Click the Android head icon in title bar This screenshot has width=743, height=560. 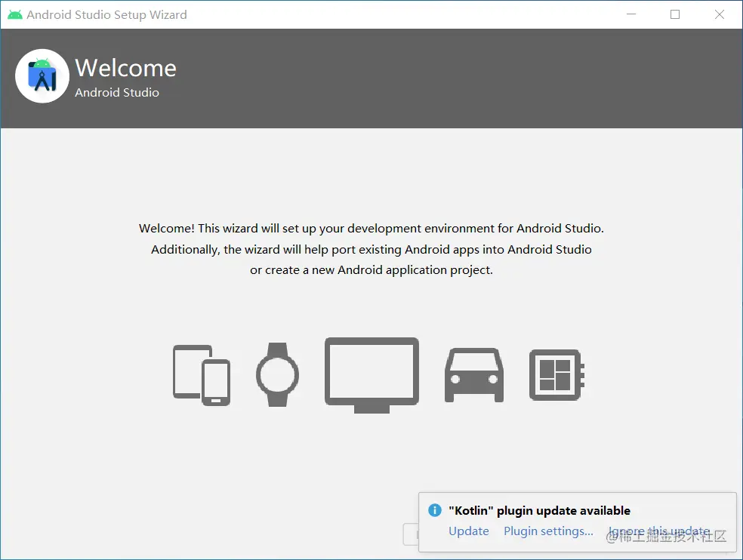click(x=14, y=14)
